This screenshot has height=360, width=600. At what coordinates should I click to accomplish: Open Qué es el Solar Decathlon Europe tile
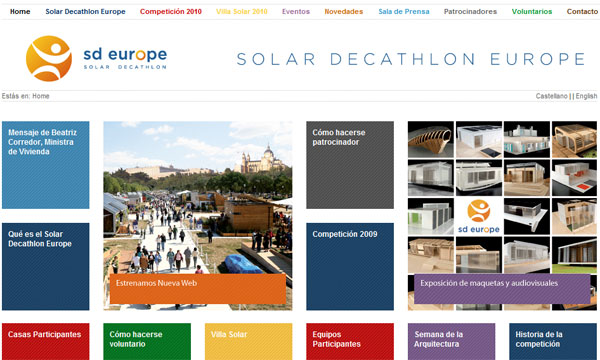(46, 266)
